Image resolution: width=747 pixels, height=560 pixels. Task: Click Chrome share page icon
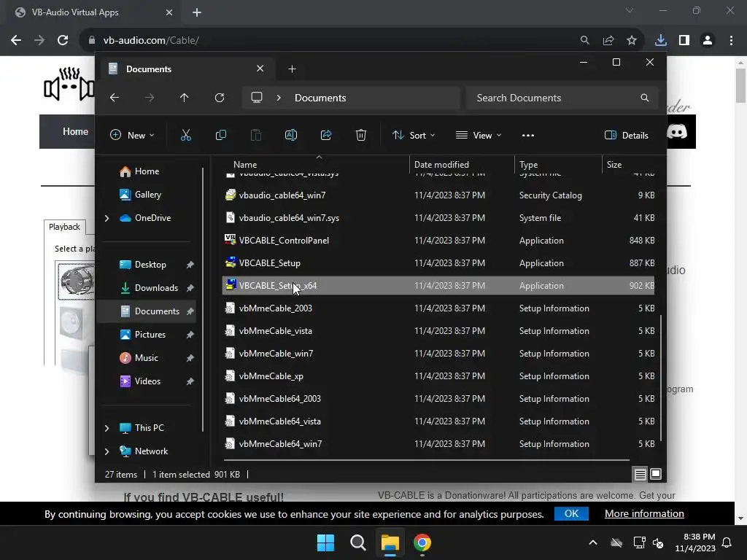click(608, 41)
